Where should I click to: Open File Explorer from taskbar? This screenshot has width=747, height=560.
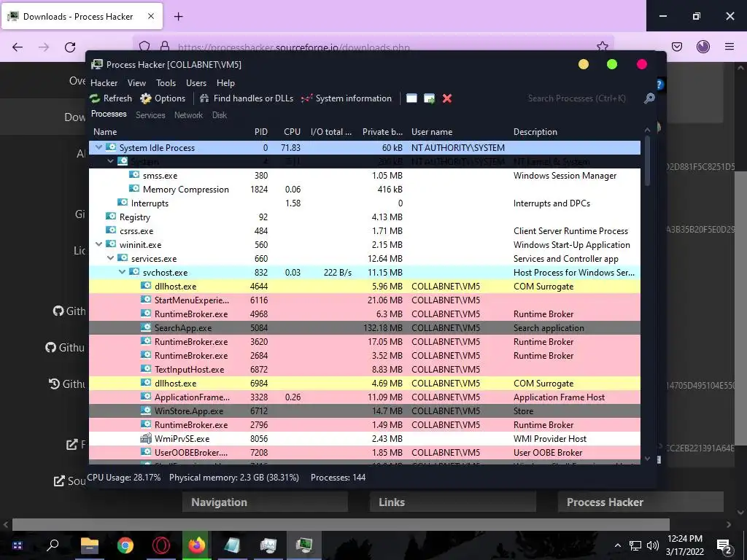(89, 545)
